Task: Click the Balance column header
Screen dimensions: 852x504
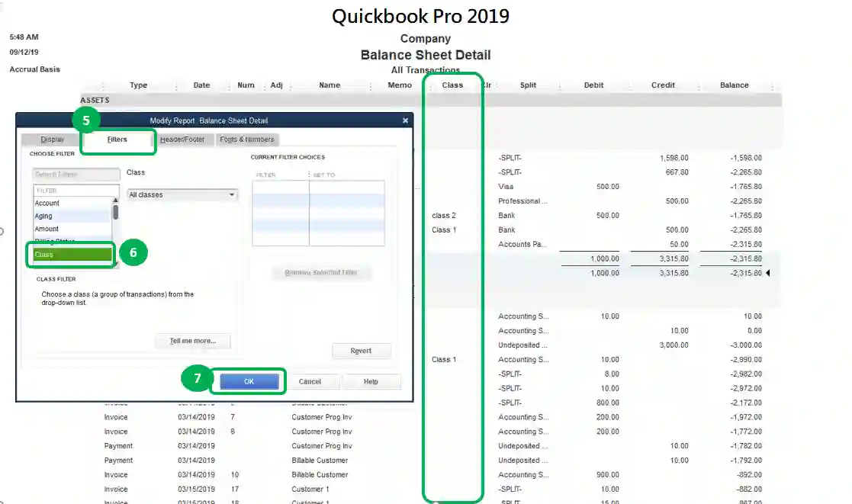Action: (734, 85)
